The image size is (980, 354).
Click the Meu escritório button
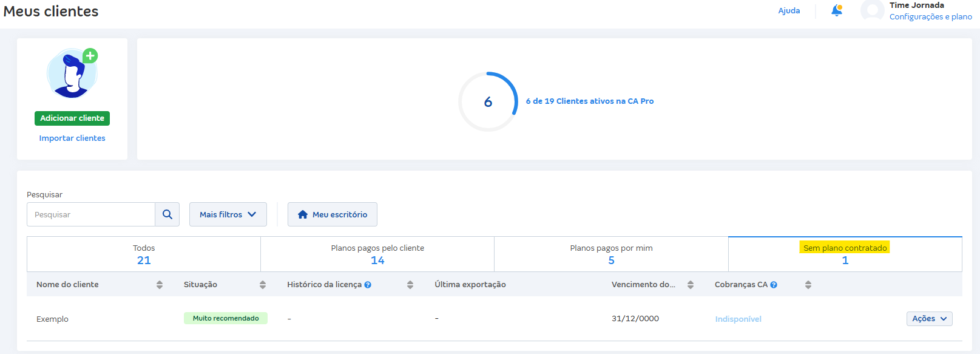(x=333, y=214)
